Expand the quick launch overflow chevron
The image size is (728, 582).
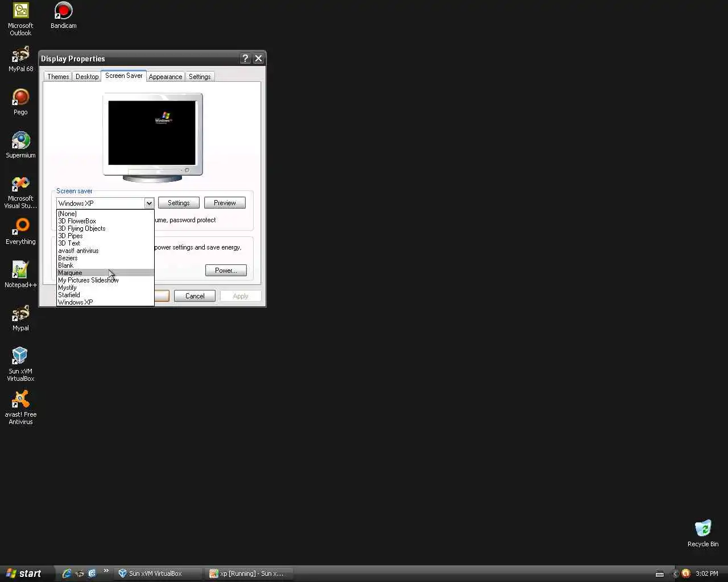[x=106, y=571]
